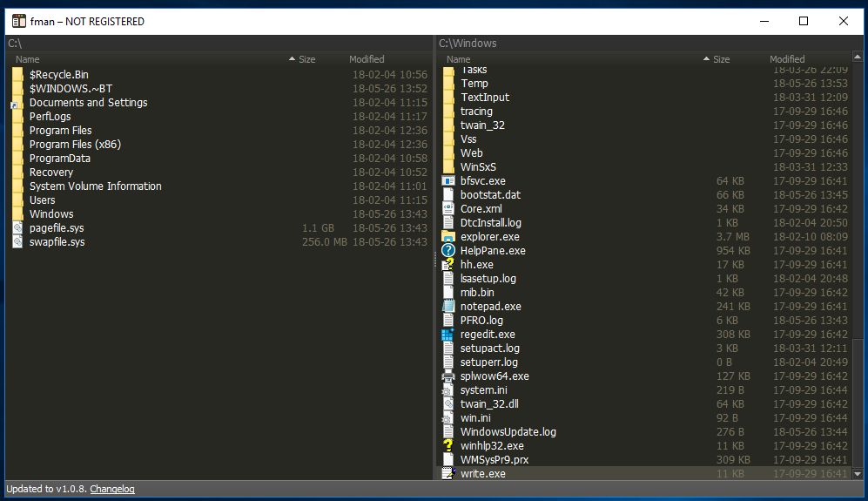Select the setuperr.log file
Viewport: 868px width, 501px height.
click(645, 362)
